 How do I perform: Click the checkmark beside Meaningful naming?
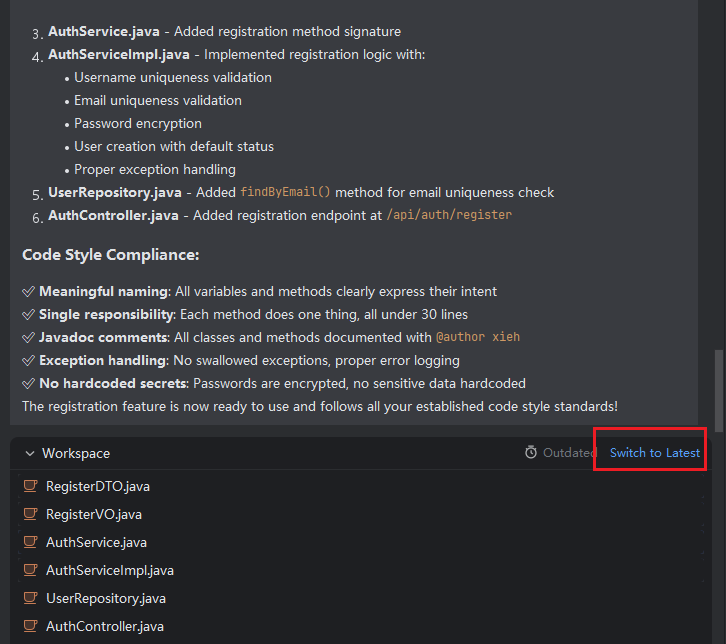(x=29, y=292)
